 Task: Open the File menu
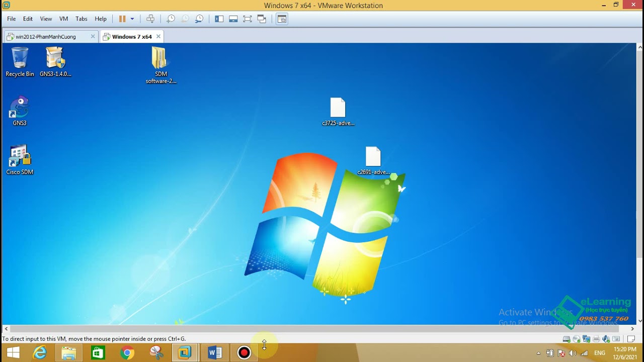(x=11, y=19)
